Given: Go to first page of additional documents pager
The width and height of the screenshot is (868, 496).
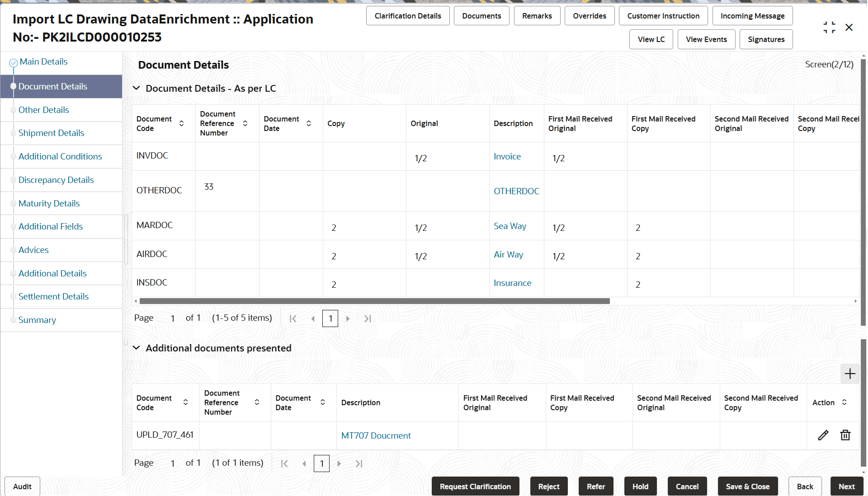Looking at the screenshot, I should [284, 463].
